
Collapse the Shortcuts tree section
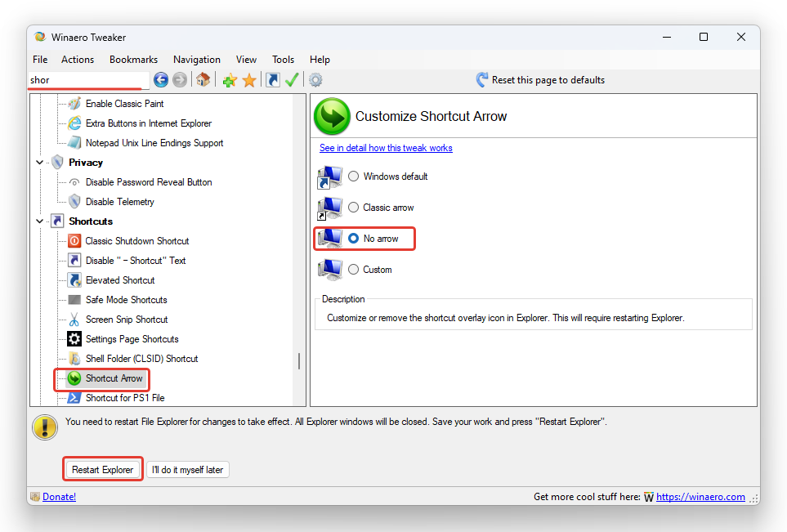(40, 221)
